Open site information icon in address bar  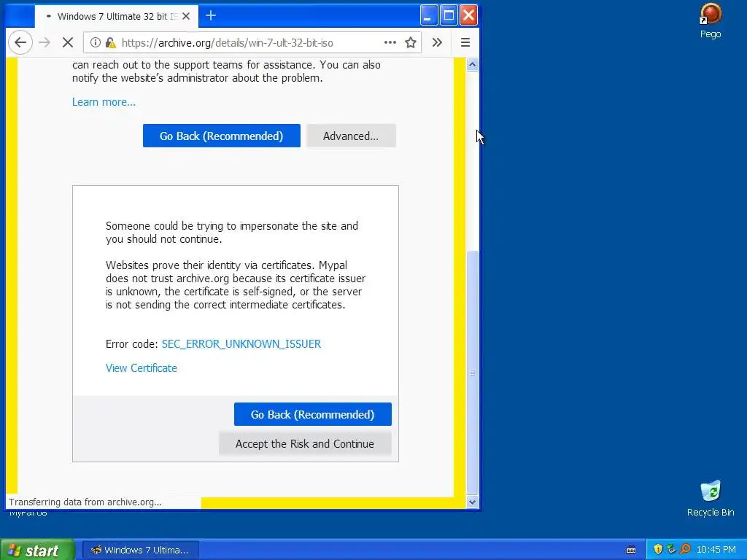(96, 42)
